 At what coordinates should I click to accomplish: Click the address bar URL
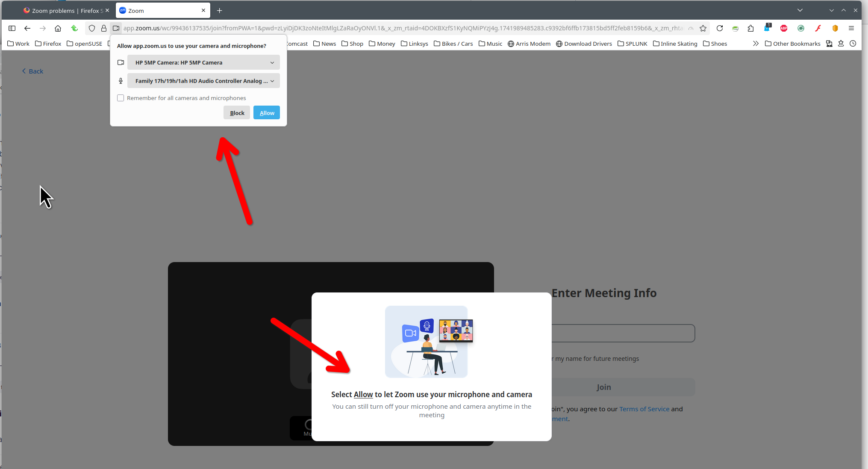tap(403, 28)
